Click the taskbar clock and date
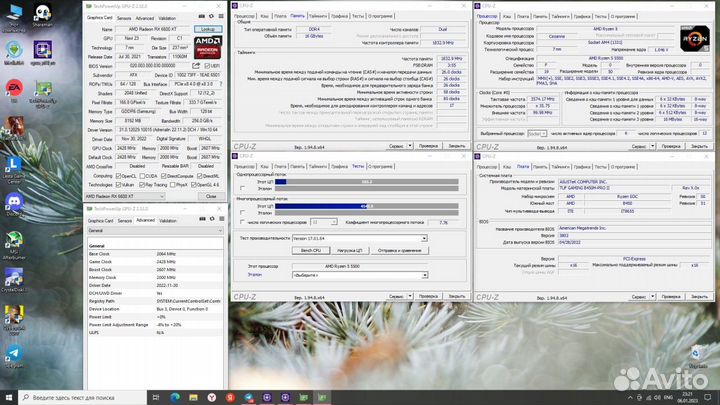Image resolution: width=720 pixels, height=405 pixels. [x=687, y=397]
